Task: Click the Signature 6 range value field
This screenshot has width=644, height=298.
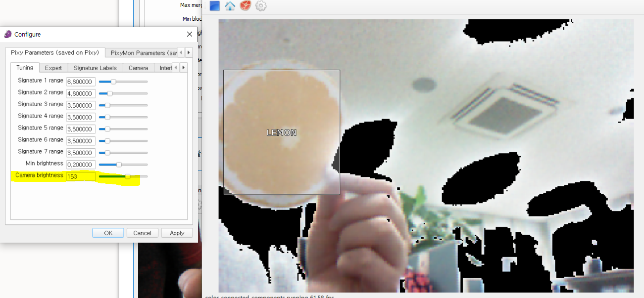Action: click(x=81, y=141)
